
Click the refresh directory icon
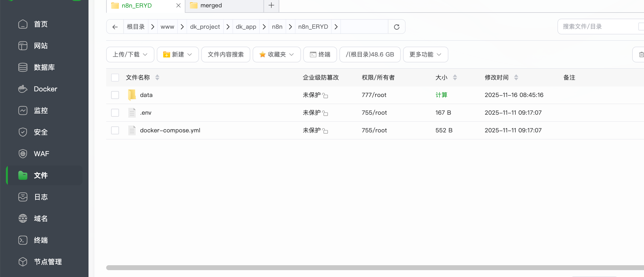tap(396, 27)
